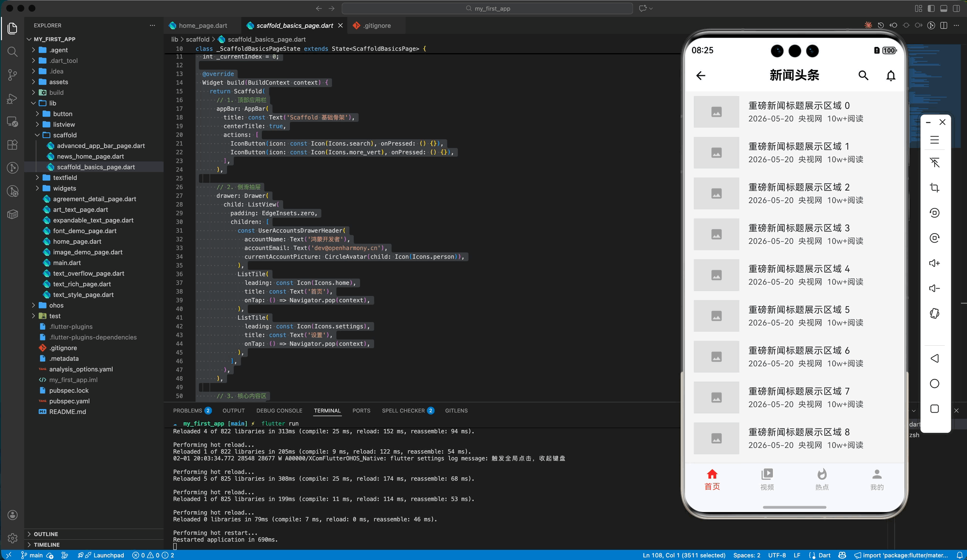Toggle the bottom panel layout button
The width and height of the screenshot is (967, 560).
944,8
